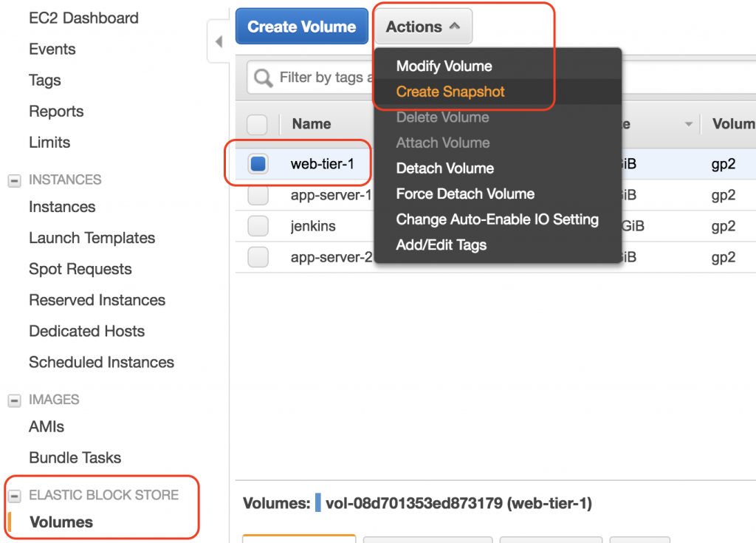756x543 pixels.
Task: Collapse the IMAGES sidebar section
Action: (16, 399)
